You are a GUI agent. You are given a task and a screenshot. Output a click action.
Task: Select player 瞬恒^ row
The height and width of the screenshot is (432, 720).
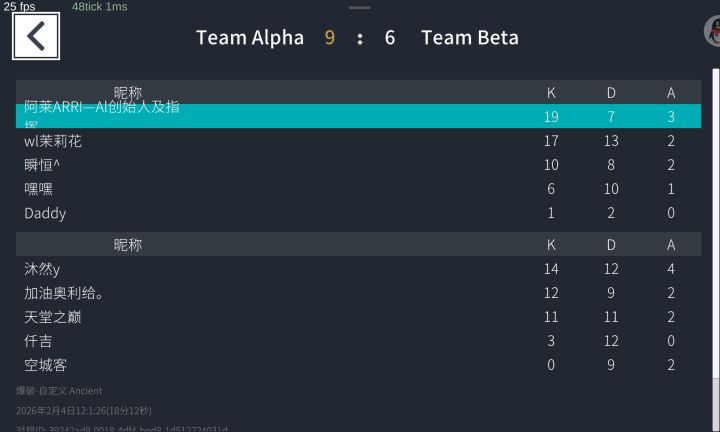358,164
